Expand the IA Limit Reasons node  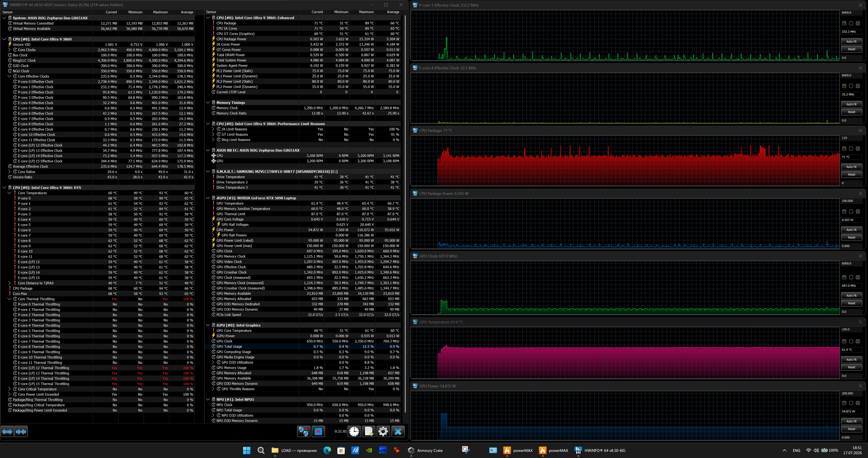[213, 129]
